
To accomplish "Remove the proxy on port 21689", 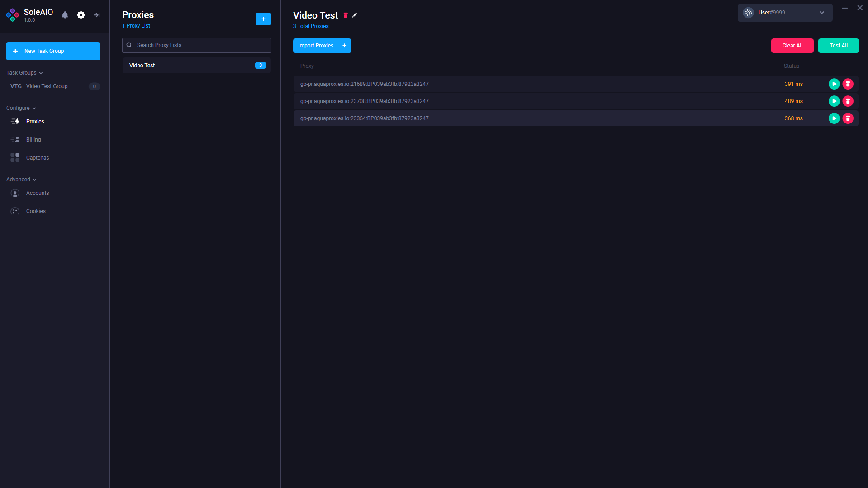I will (848, 84).
